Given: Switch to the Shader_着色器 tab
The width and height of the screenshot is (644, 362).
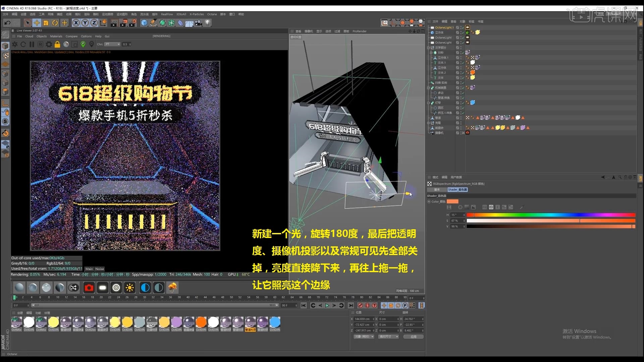Looking at the screenshot, I should click(x=458, y=189).
